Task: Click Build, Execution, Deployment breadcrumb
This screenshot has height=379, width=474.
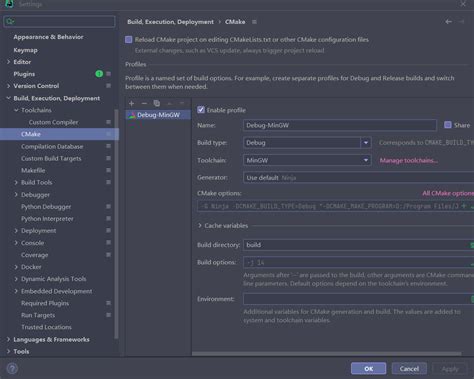Action: (170, 22)
